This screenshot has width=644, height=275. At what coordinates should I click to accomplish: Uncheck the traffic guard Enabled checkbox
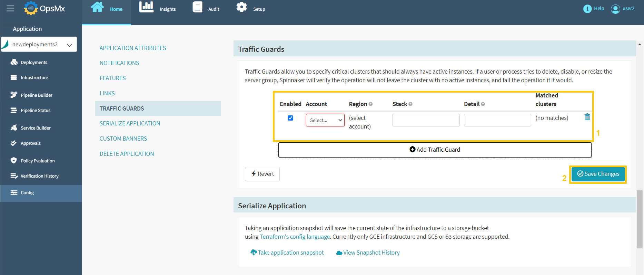(290, 118)
